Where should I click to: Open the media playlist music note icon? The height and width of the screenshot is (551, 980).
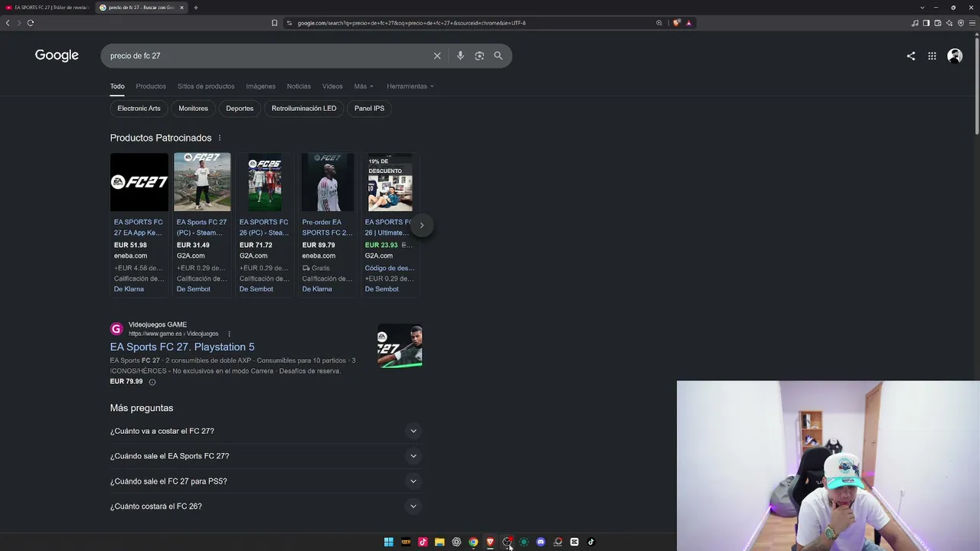[x=915, y=23]
